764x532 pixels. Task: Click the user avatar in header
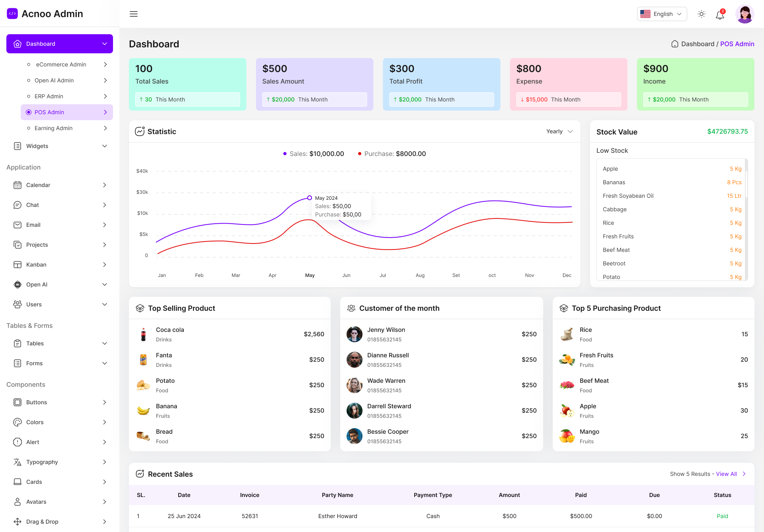pos(745,14)
